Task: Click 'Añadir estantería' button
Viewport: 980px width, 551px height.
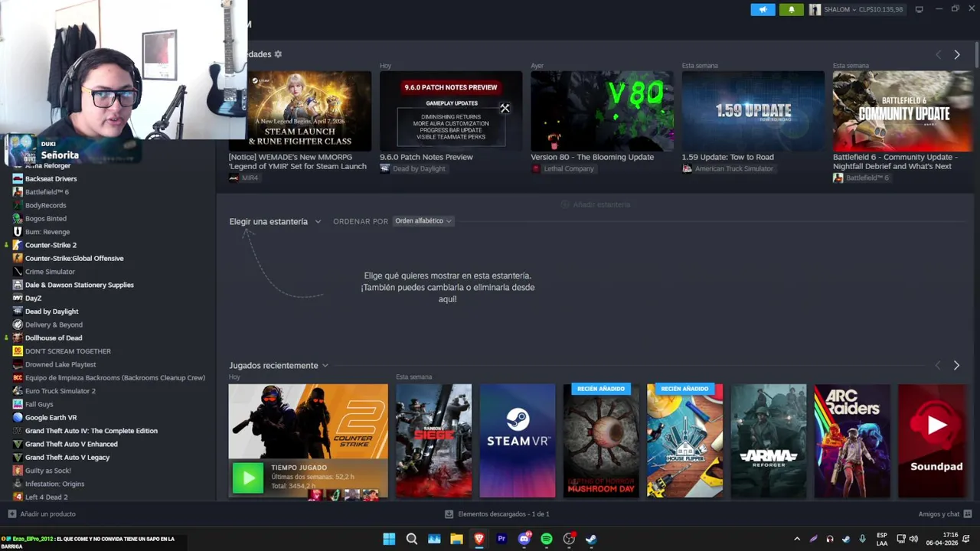Action: (596, 204)
